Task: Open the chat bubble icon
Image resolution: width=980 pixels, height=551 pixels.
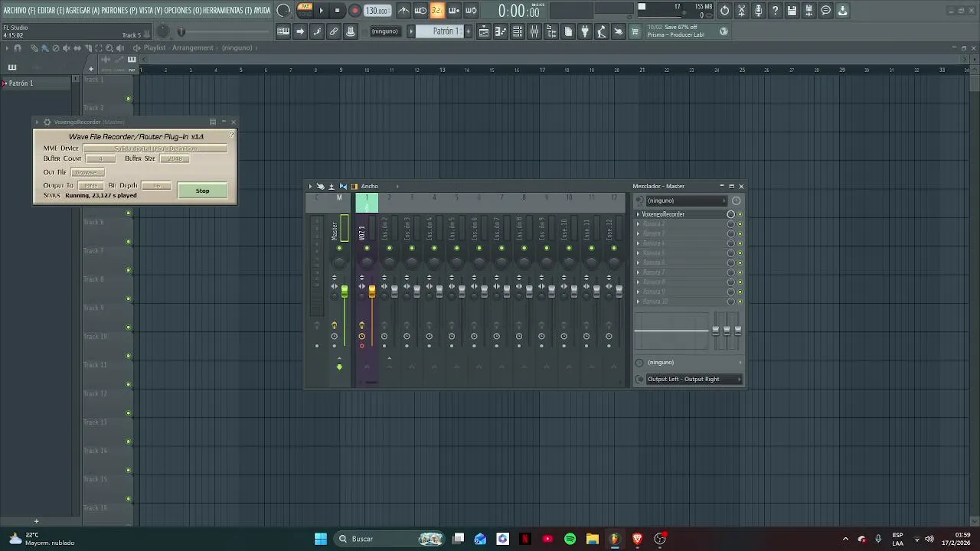Action: 825,11
